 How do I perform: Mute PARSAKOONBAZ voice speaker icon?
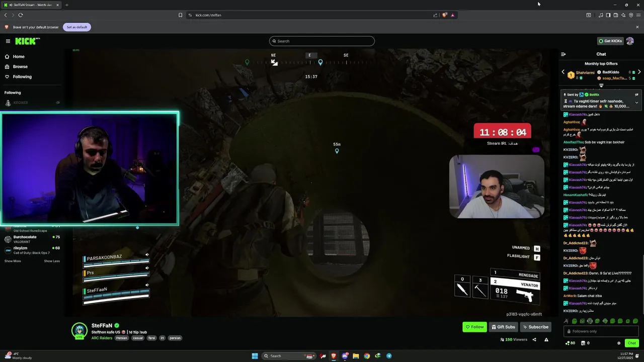click(x=147, y=254)
